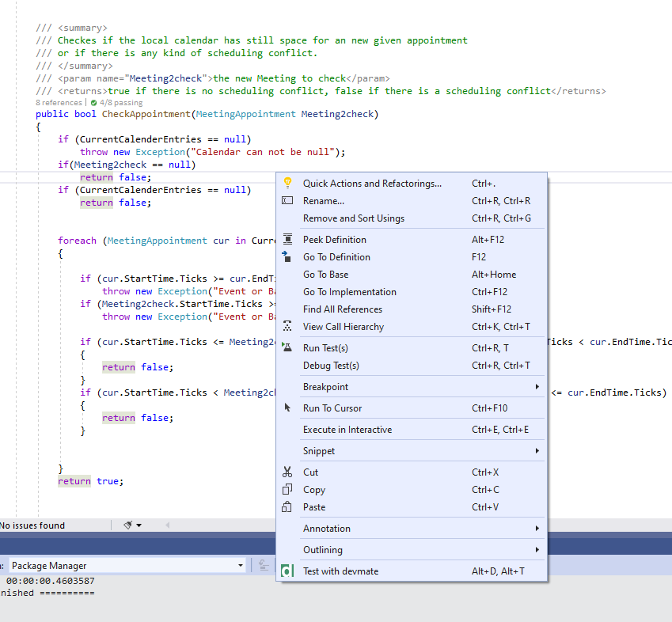Open the code cleanup dropdown arrow
672x622 pixels.
(139, 525)
